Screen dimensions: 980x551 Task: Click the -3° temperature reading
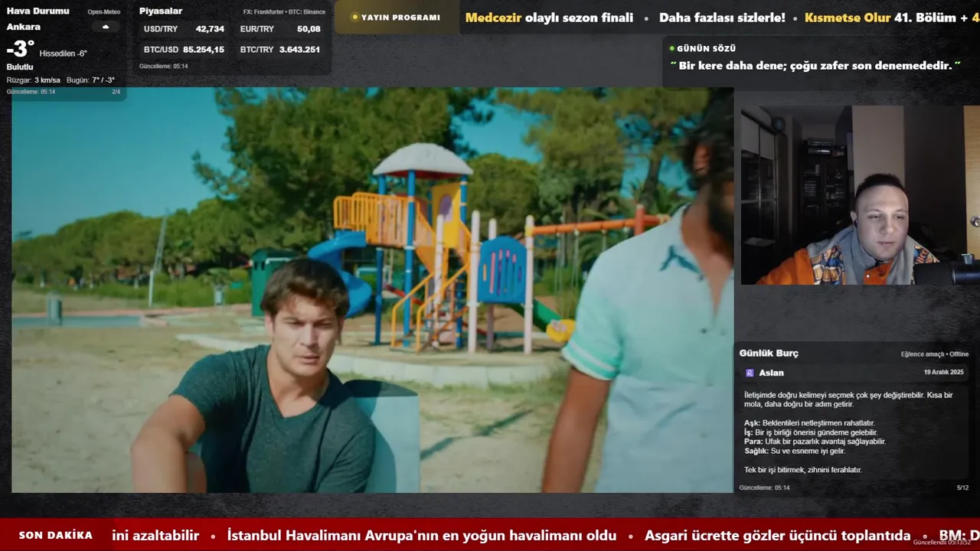click(21, 50)
